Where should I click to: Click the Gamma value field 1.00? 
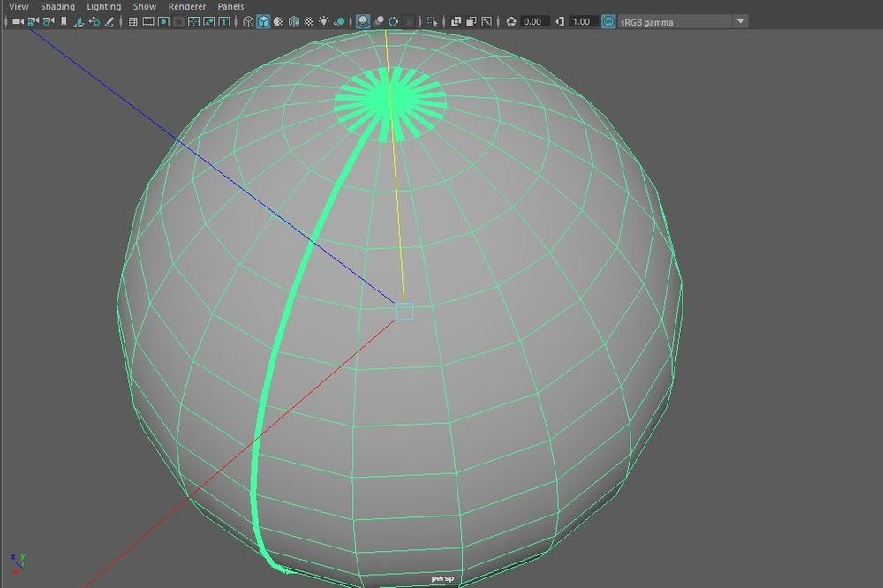pyautogui.click(x=583, y=22)
